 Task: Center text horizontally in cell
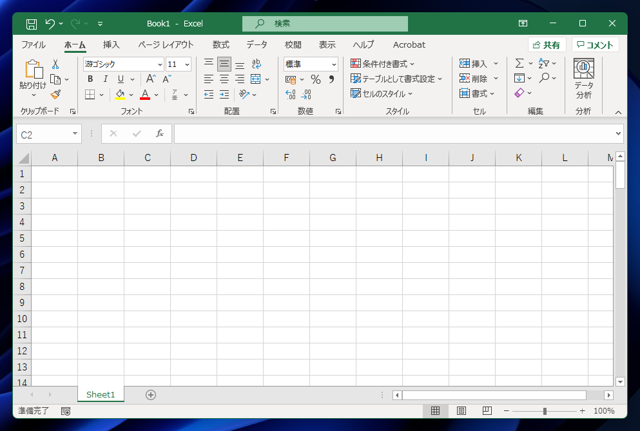[x=224, y=79]
